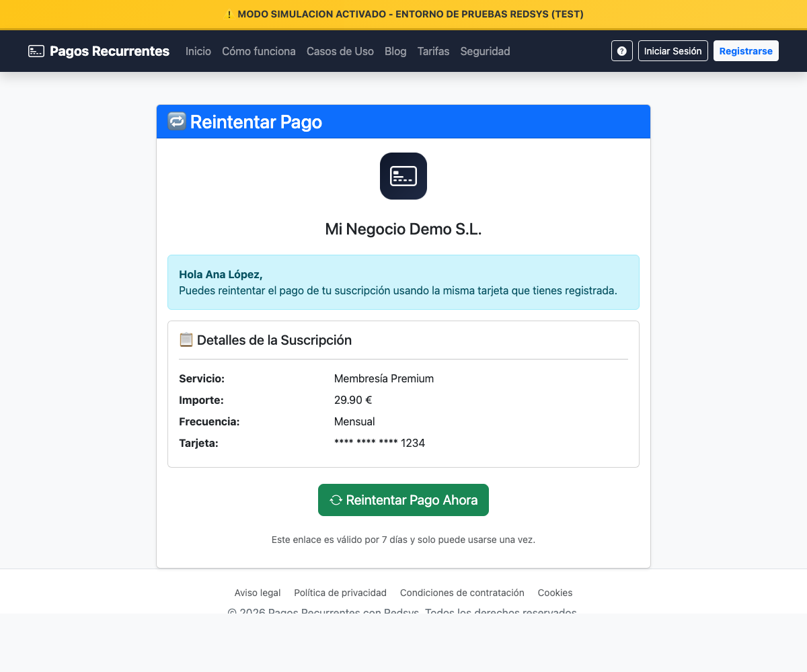The height and width of the screenshot is (672, 807).
Task: Click the clipboard icon by Detalles de la Suscripción
Action: click(186, 340)
